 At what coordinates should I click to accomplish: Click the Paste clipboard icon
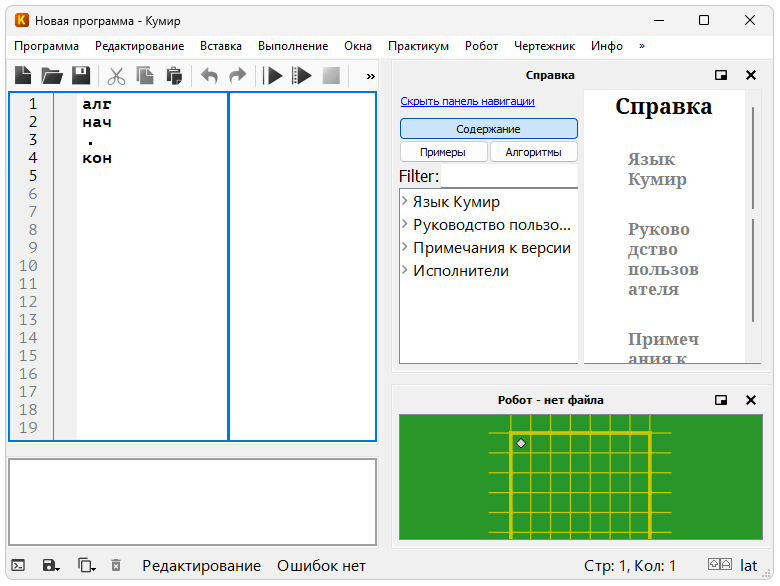174,76
